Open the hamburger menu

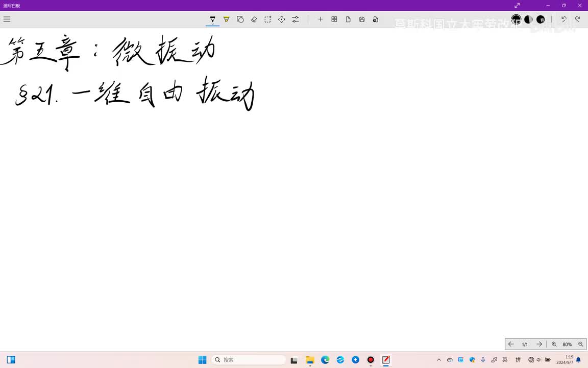[7, 19]
